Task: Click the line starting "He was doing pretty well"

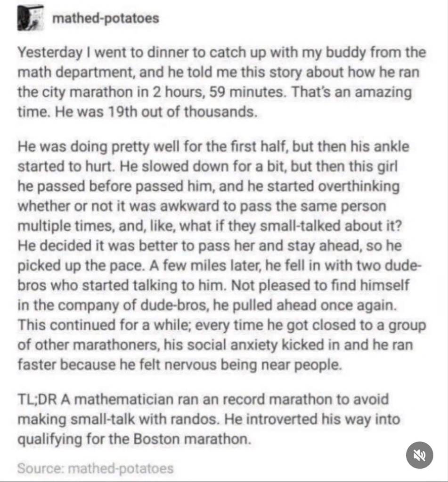Action: point(213,146)
